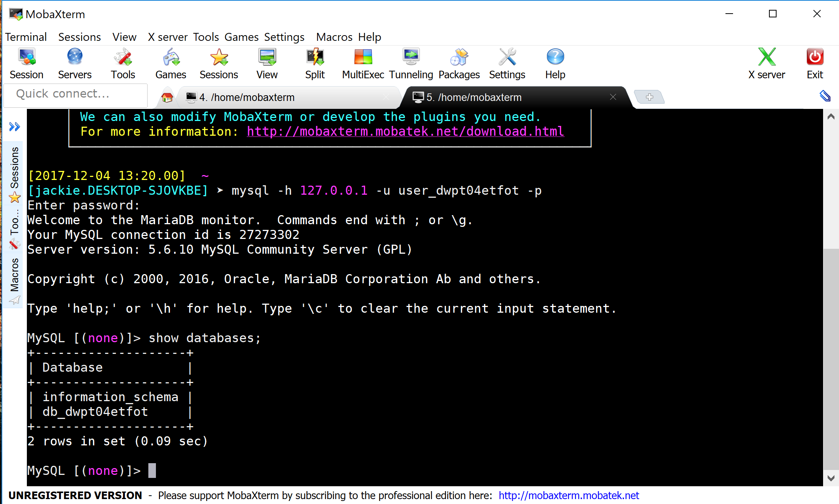The height and width of the screenshot is (504, 839).
Task: Open the Settings wrench toolbar icon
Action: pyautogui.click(x=507, y=64)
